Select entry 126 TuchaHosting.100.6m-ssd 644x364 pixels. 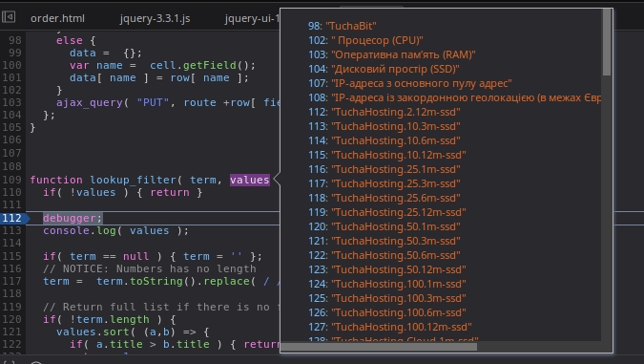387,312
